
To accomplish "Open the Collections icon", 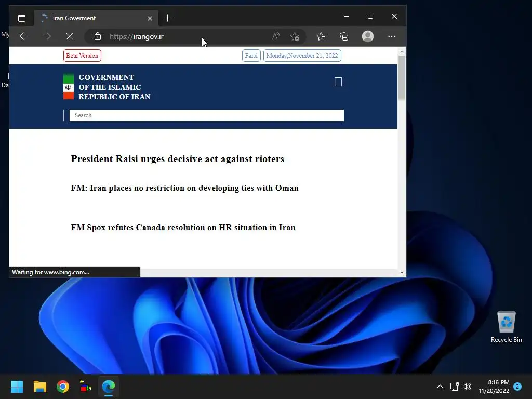I will (x=344, y=36).
